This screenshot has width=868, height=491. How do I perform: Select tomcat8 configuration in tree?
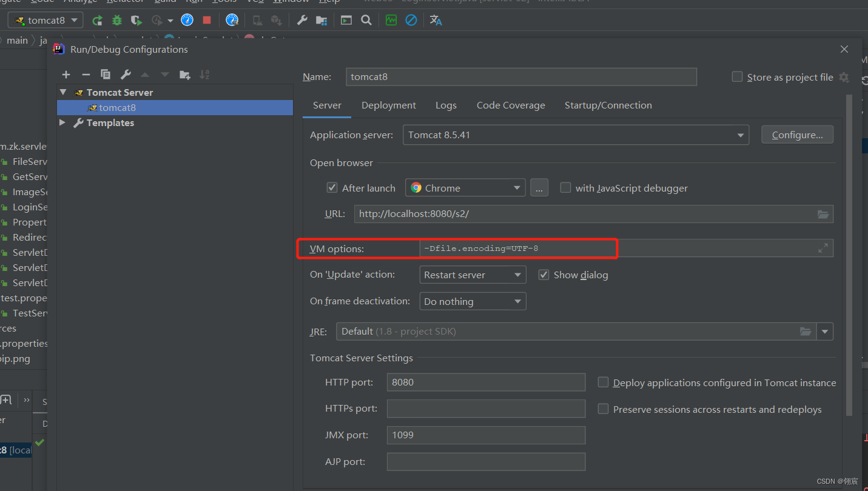tap(175, 107)
